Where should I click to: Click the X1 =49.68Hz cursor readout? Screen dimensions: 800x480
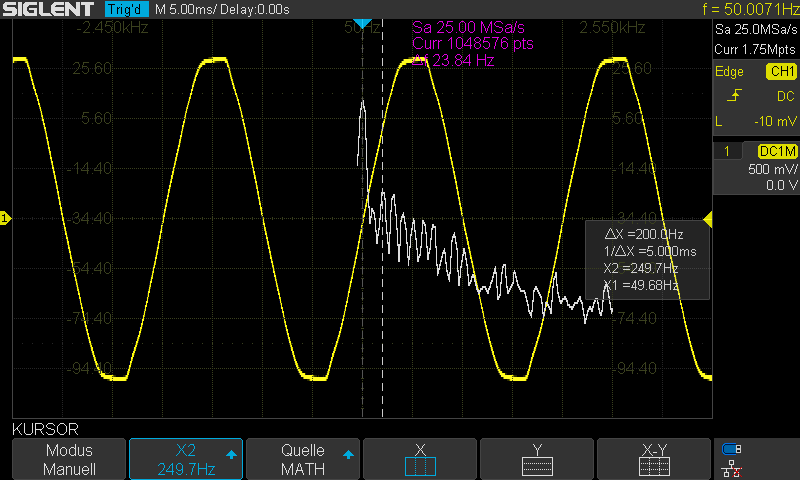point(641,285)
